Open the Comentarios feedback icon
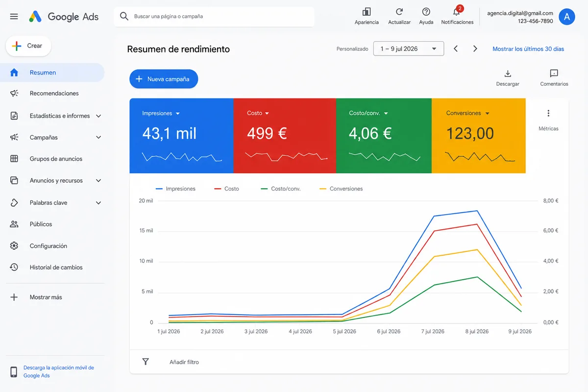588x392 pixels. pyautogui.click(x=554, y=73)
